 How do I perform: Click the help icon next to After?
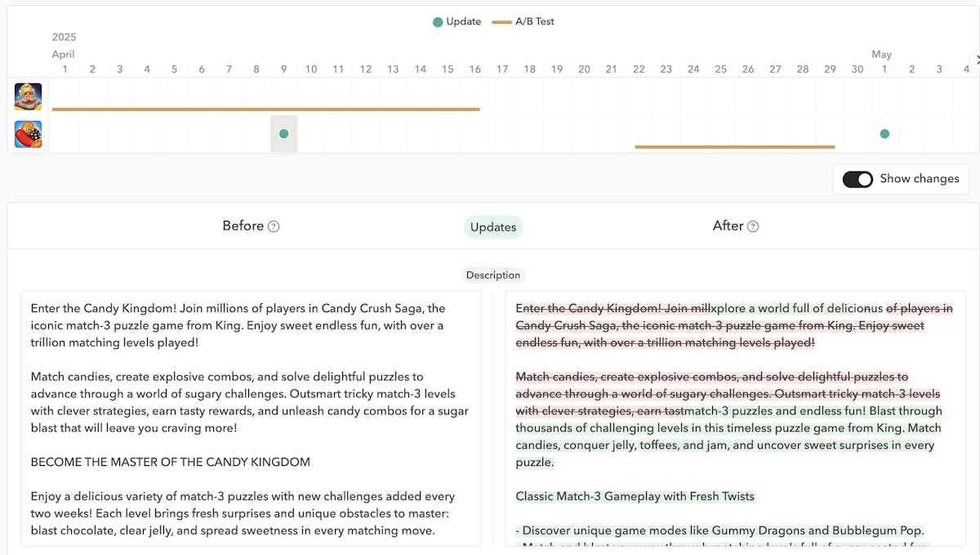(x=753, y=226)
